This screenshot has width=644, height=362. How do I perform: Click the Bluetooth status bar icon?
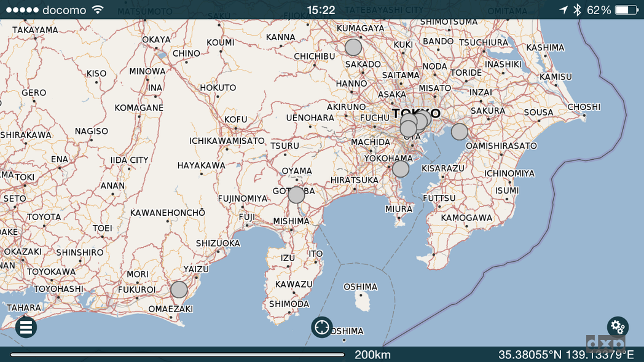click(577, 10)
